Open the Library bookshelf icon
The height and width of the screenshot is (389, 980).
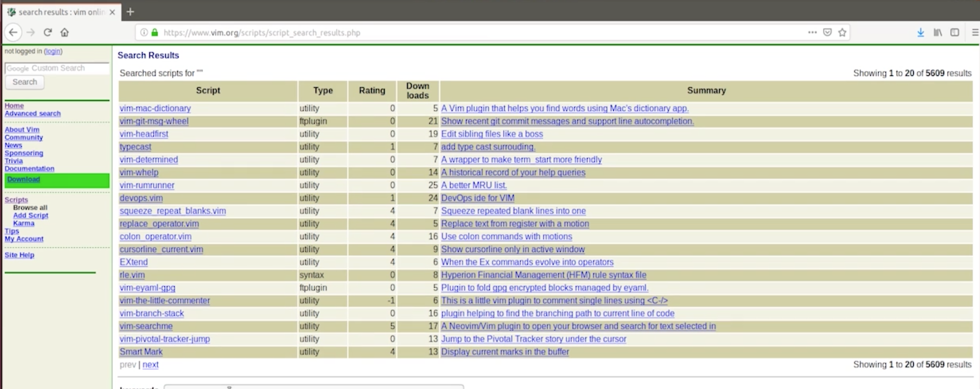tap(938, 32)
